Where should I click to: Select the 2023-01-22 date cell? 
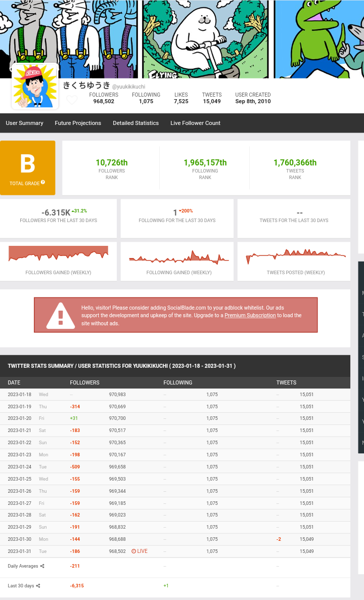pos(20,443)
